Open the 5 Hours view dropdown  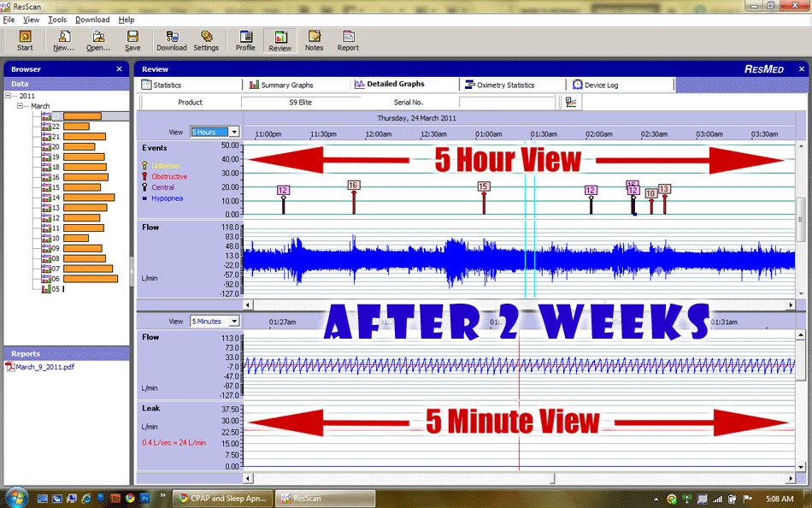[233, 133]
